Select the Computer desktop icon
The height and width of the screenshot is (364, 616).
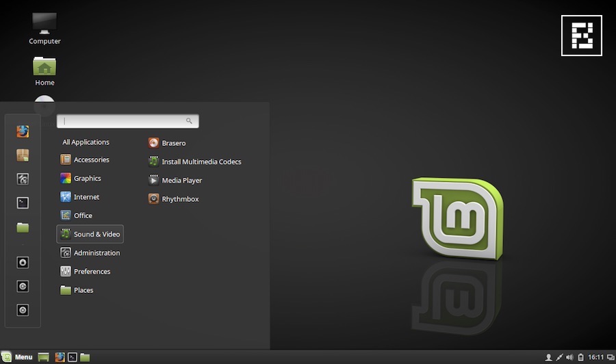[44, 28]
